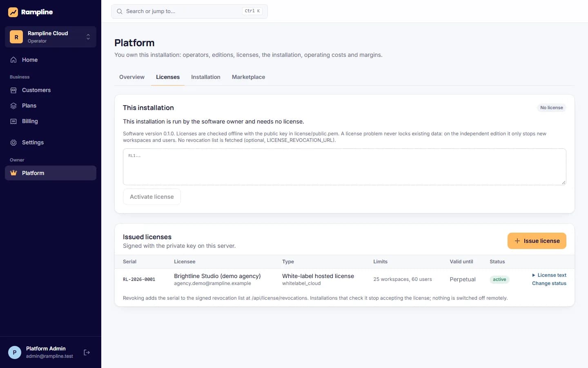
Task: Click the sign-out icon beside Platform Admin
Action: (87, 352)
